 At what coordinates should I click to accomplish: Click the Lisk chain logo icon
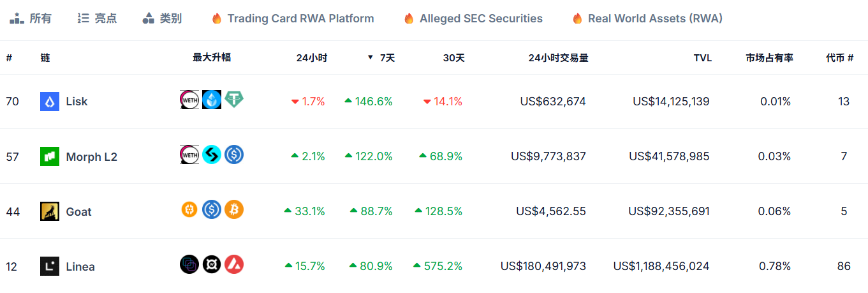(x=50, y=101)
